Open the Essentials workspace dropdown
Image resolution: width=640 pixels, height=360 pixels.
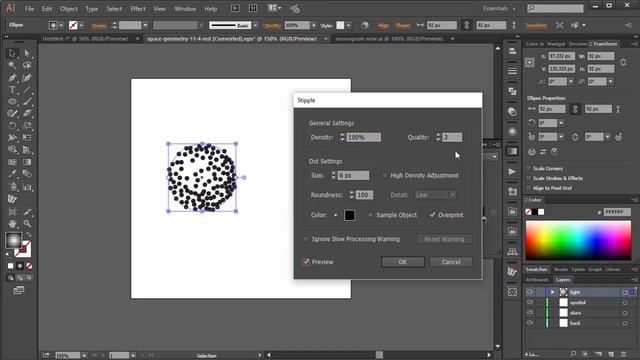coord(499,8)
